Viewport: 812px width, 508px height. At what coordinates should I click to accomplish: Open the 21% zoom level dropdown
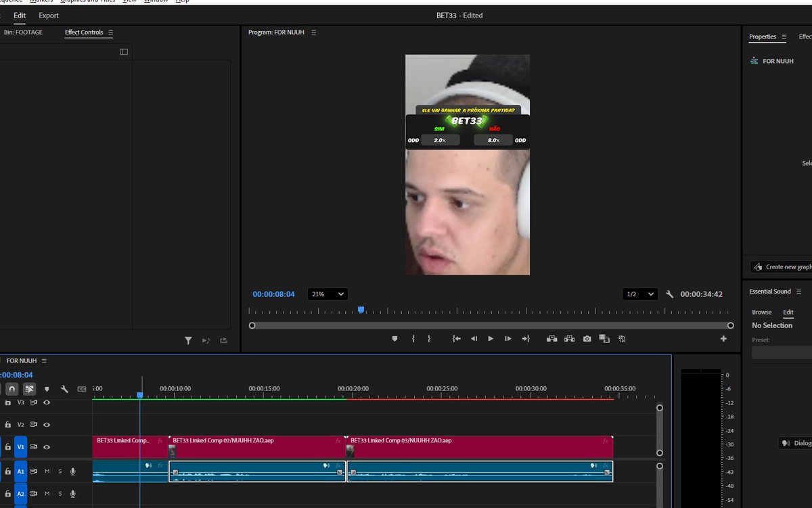(328, 294)
